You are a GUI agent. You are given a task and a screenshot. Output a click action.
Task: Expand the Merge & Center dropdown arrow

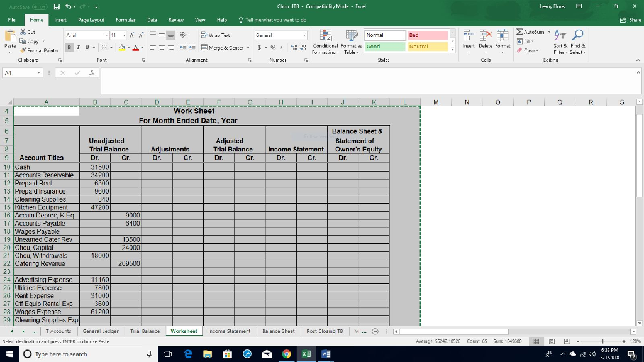coord(248,47)
